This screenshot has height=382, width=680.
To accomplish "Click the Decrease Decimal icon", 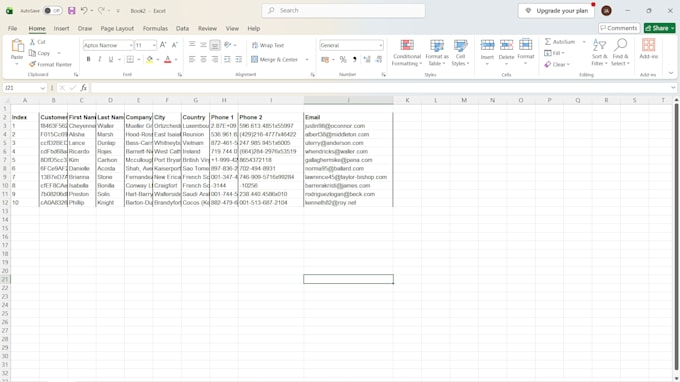I will click(379, 59).
